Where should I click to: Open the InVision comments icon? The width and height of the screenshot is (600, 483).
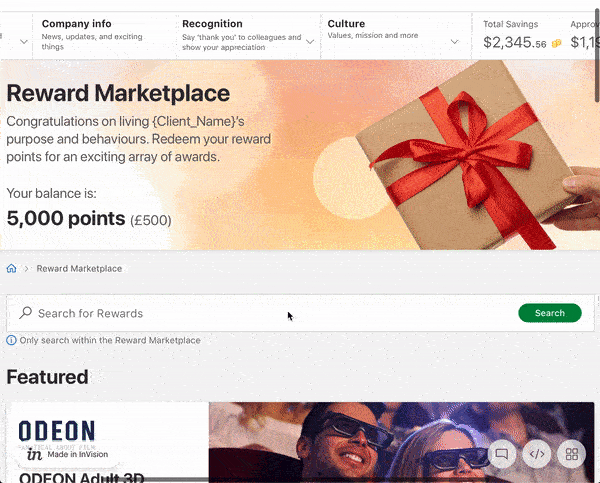click(502, 454)
